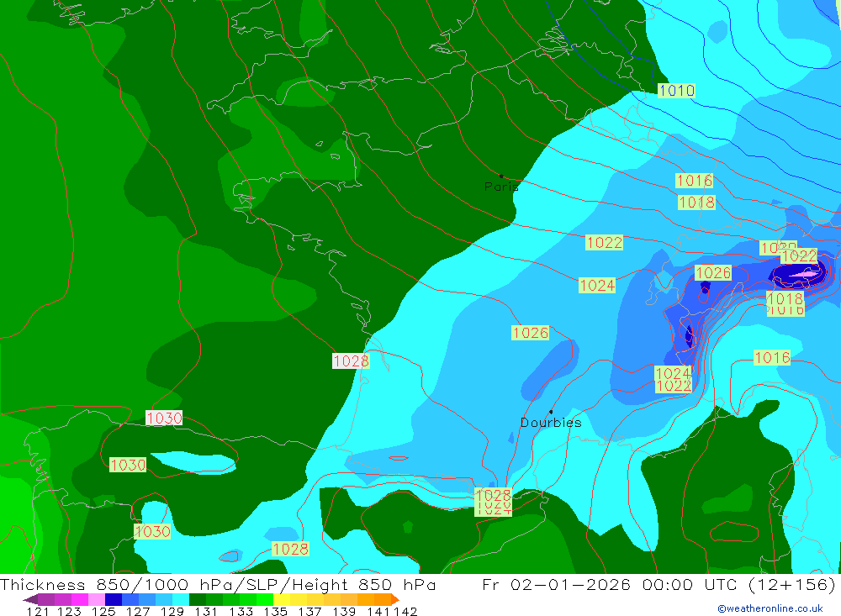Click the '(12+156)' forecast run text
The width and height of the screenshot is (841, 616).
pyautogui.click(x=791, y=584)
